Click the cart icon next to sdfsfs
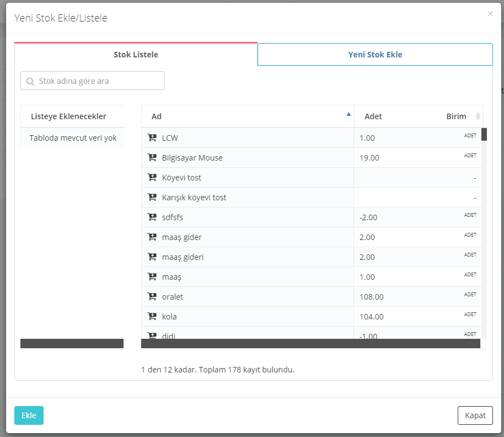The image size is (504, 437). click(x=152, y=217)
